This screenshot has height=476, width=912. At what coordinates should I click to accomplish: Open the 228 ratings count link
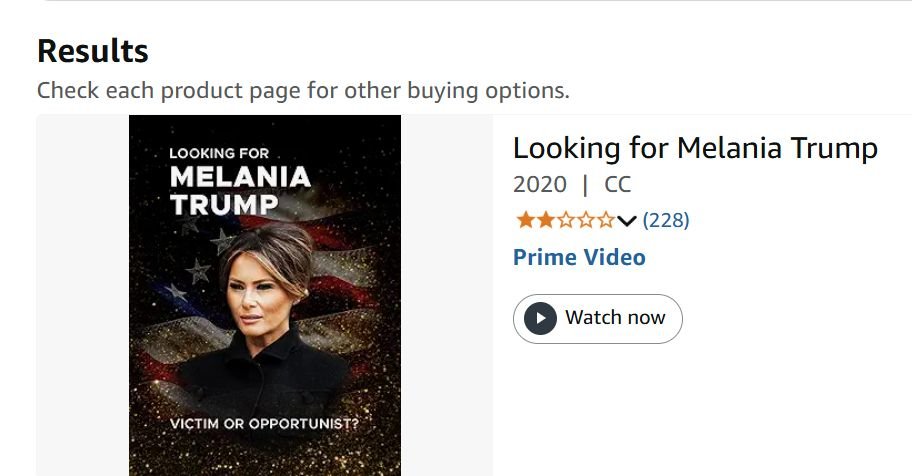666,220
